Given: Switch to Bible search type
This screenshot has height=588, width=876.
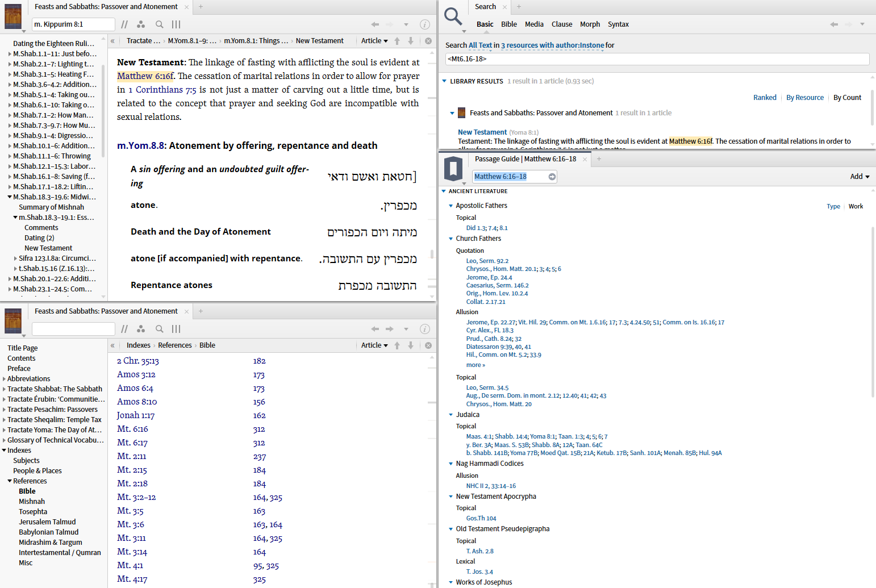Looking at the screenshot, I should tap(509, 24).
